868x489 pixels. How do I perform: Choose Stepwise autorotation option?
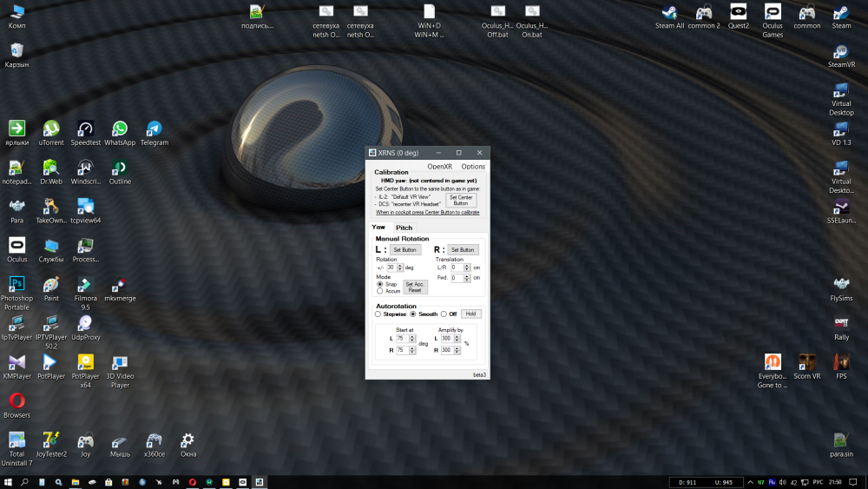(x=378, y=314)
